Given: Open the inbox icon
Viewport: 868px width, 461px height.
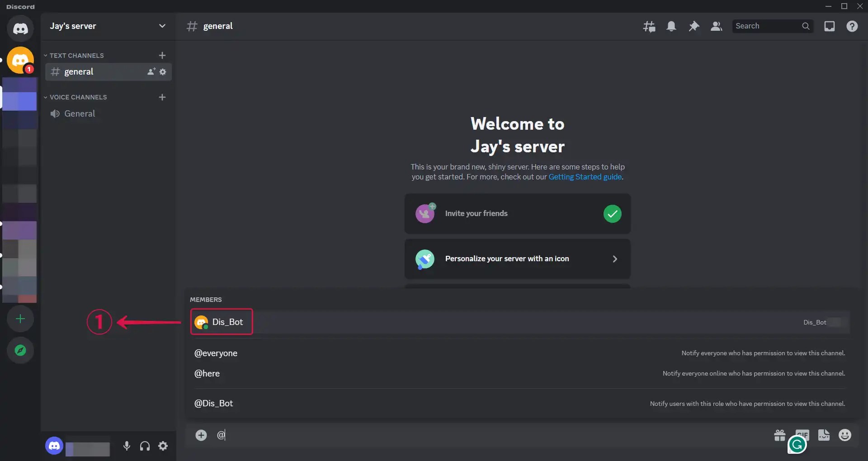Looking at the screenshot, I should pos(830,26).
